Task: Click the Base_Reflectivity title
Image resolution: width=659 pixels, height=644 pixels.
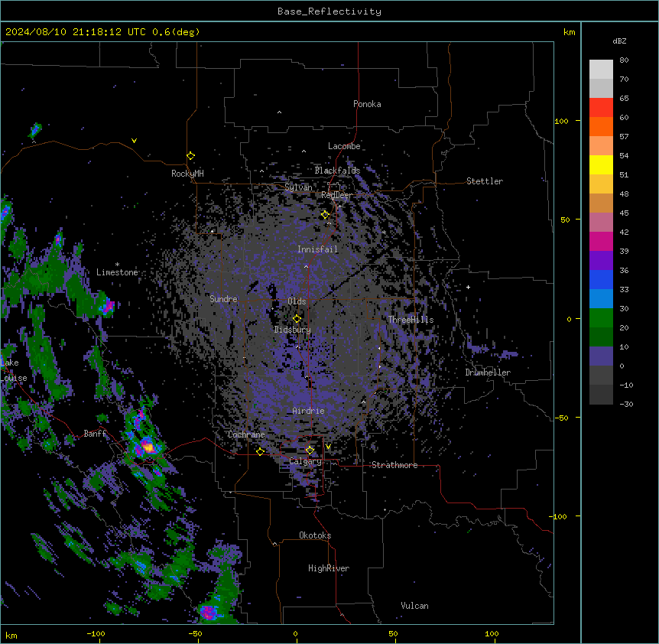Action: pyautogui.click(x=329, y=11)
